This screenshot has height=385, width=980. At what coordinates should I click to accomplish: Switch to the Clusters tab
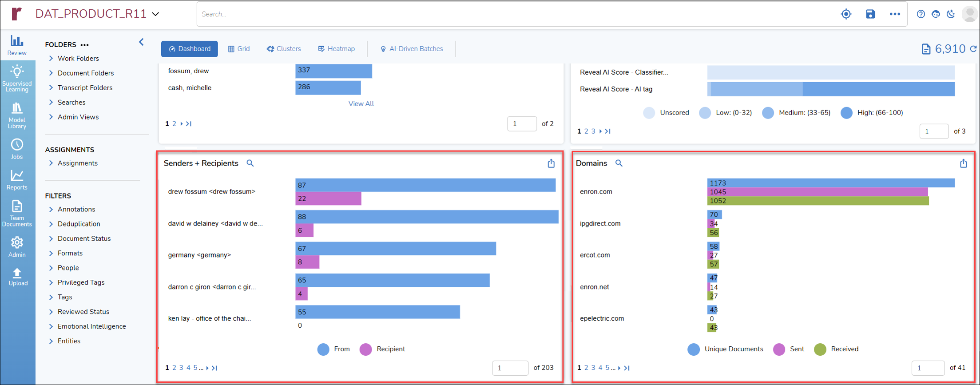click(x=284, y=49)
